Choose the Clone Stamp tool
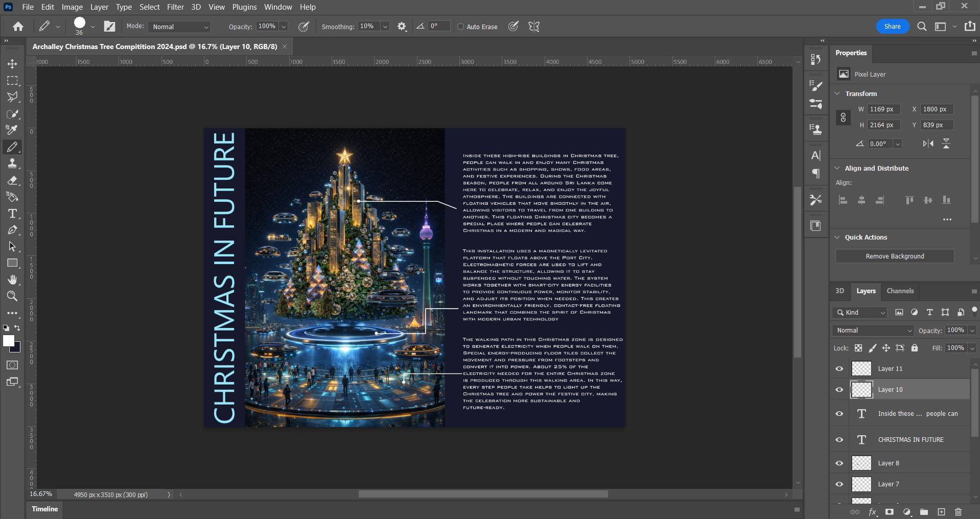Screen dimensions: 980x519 tap(12, 163)
